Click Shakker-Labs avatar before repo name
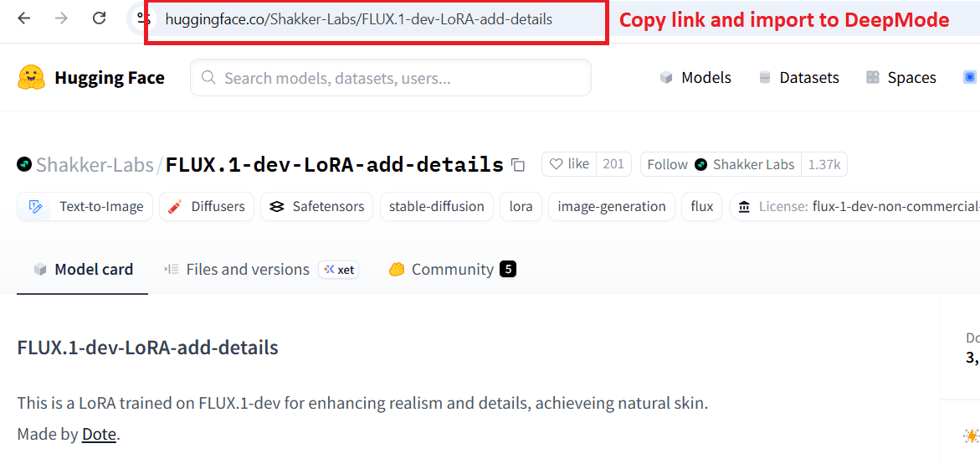 point(24,164)
